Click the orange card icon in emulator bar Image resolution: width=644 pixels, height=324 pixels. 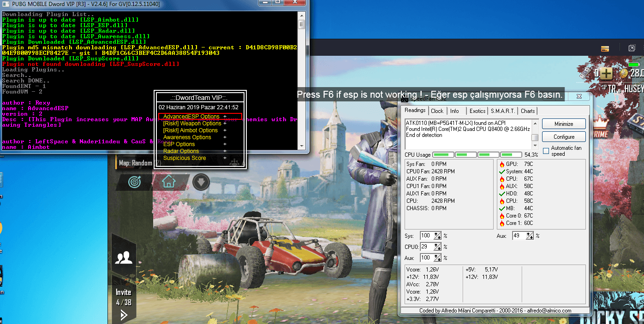pos(606,48)
